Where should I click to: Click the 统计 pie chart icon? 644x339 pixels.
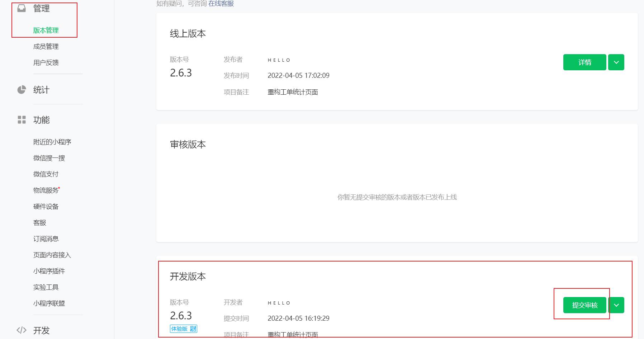(22, 90)
